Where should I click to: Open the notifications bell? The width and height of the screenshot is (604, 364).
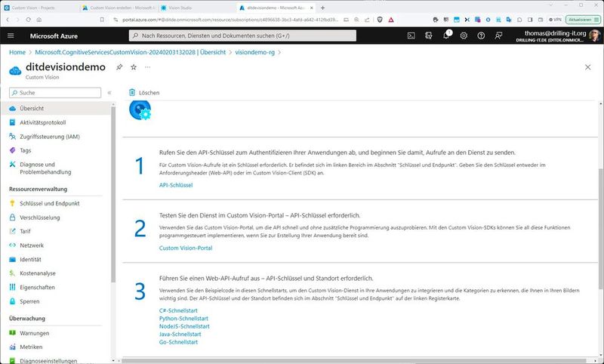pos(446,35)
